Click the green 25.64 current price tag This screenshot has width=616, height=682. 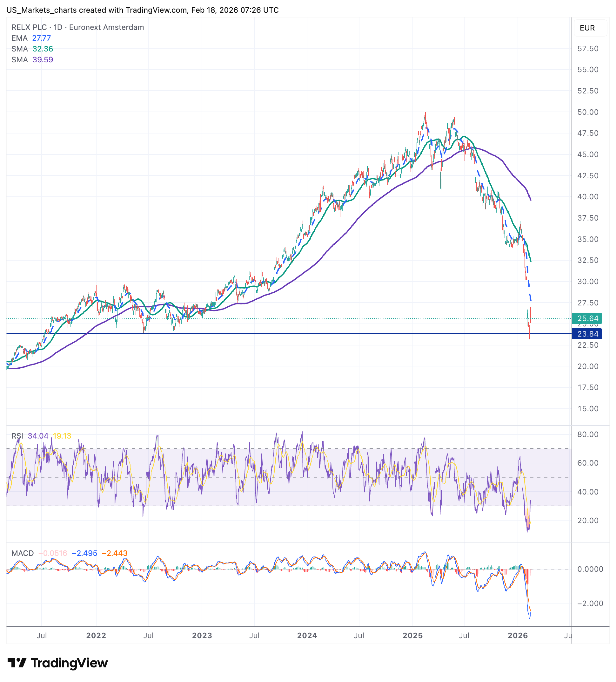pyautogui.click(x=587, y=319)
